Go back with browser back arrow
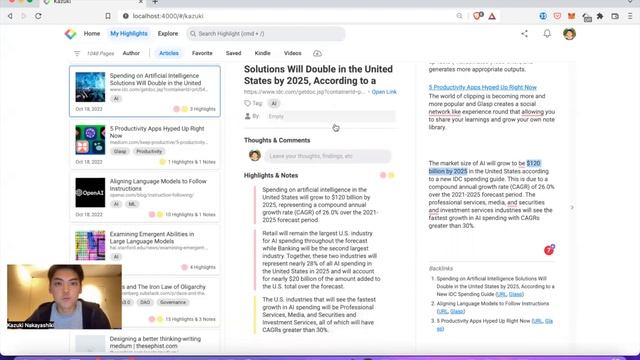The width and height of the screenshot is (640, 360). pyautogui.click(x=10, y=16)
